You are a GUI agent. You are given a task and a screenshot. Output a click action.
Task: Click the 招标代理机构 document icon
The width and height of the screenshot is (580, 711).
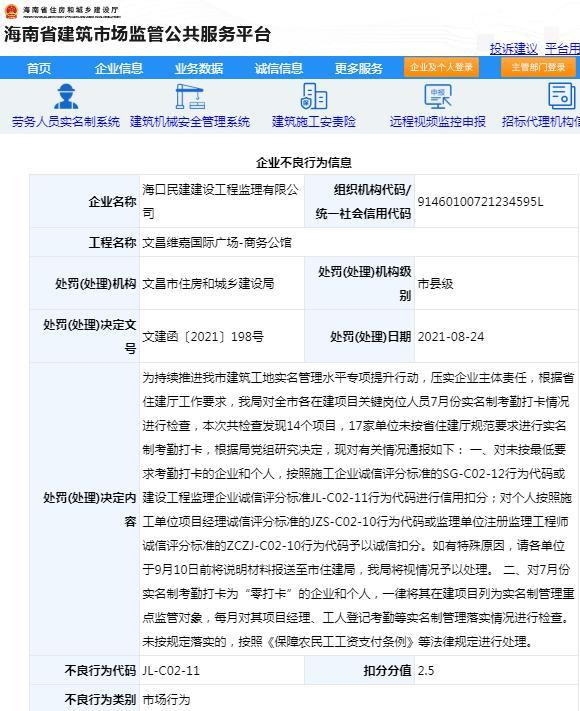562,96
